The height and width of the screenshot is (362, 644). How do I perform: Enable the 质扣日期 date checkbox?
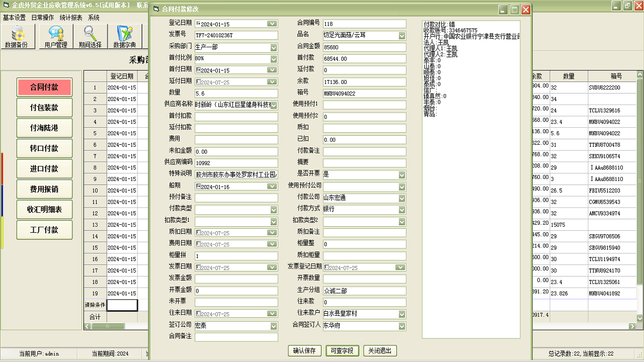198,233
